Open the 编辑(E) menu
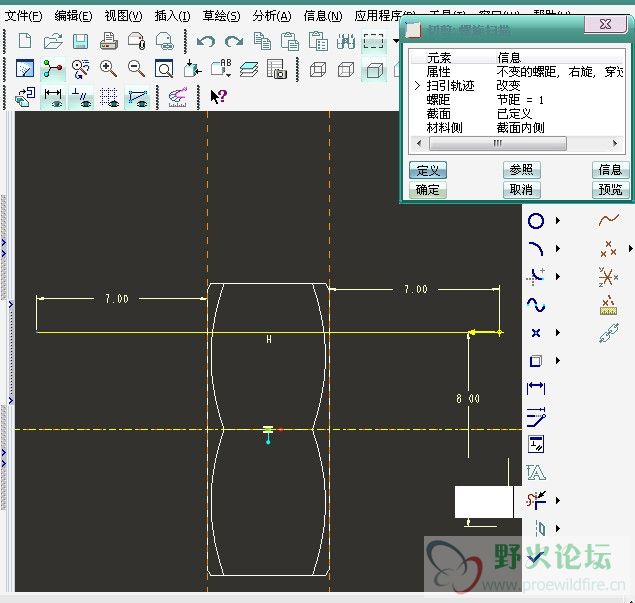635x603 pixels. [73, 16]
